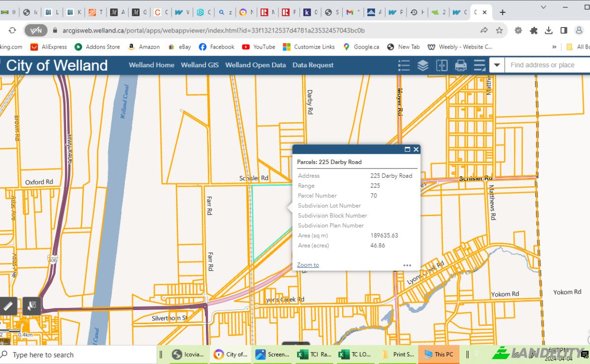The image size is (590, 364).
Task: Open the Legend widget in the header
Action: pos(404,65)
